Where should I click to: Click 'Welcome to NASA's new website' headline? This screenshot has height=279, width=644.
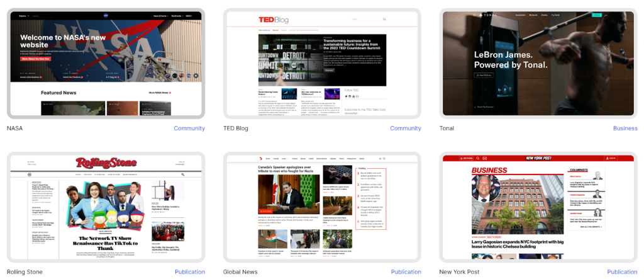[x=63, y=41]
